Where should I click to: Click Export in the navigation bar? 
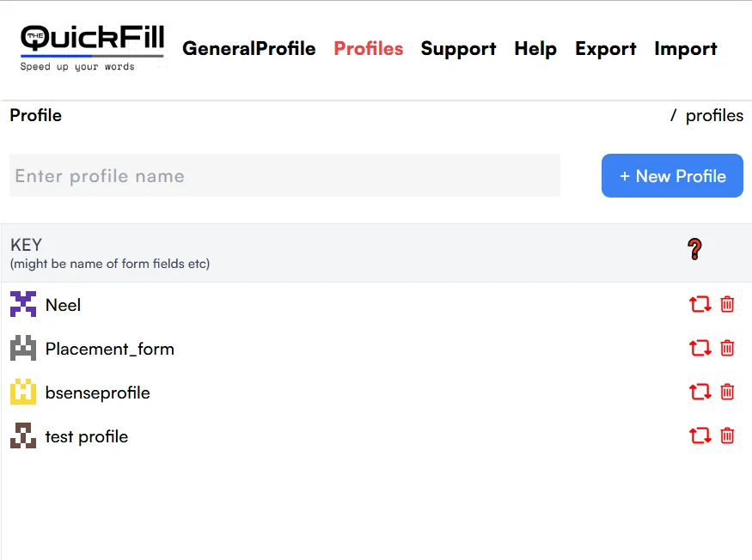[606, 49]
